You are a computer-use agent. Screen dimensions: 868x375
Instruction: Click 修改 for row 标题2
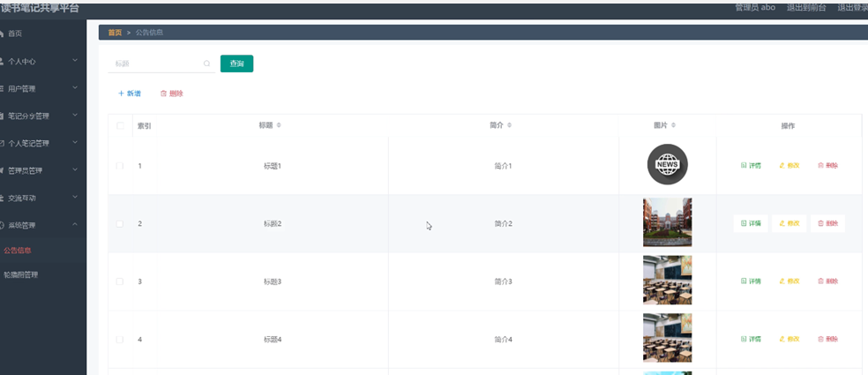coord(789,223)
